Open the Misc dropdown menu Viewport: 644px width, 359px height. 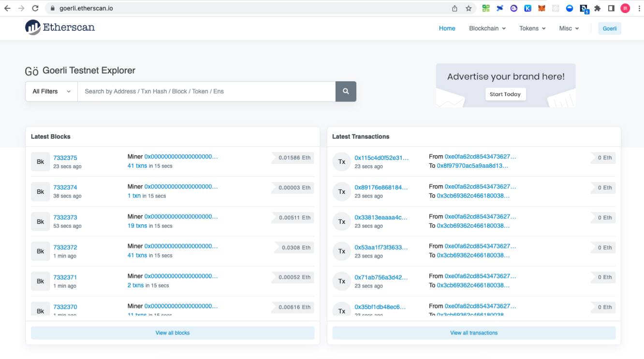click(569, 29)
